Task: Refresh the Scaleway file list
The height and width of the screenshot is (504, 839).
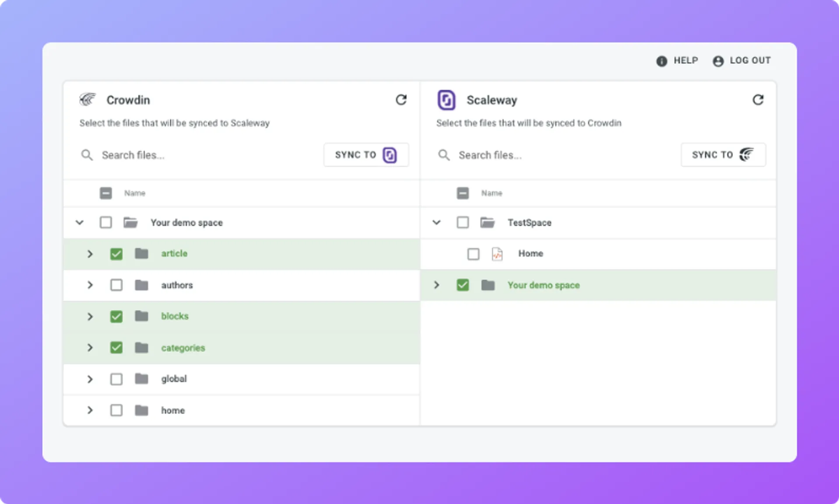Action: [x=758, y=100]
